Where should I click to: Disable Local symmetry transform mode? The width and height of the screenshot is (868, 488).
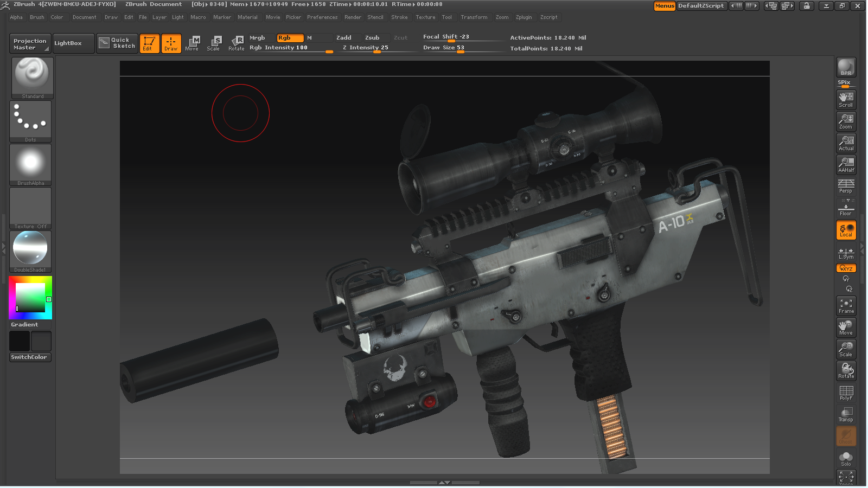[846, 230]
